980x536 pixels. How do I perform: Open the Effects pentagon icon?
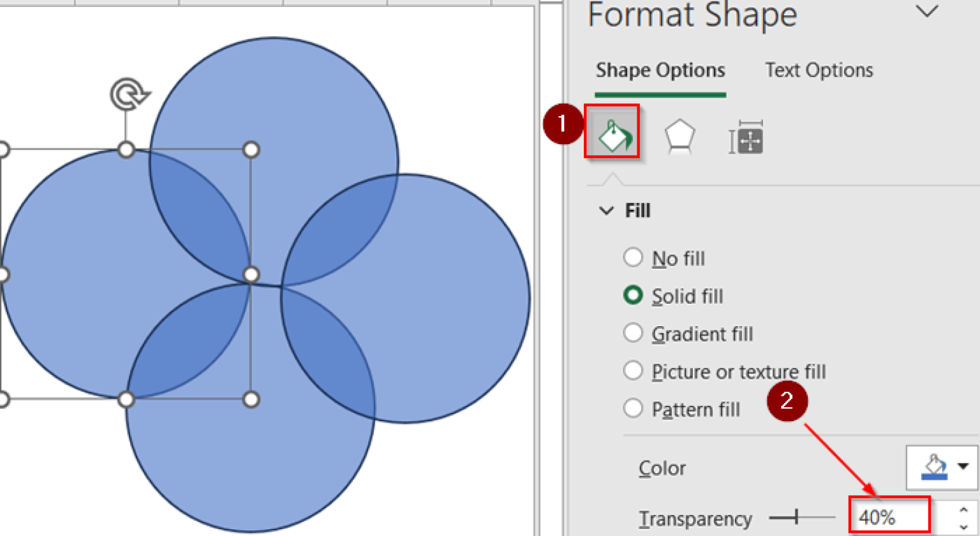679,137
